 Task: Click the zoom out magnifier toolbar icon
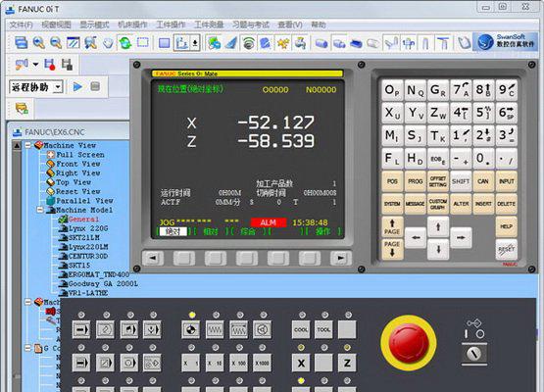[x=56, y=43]
